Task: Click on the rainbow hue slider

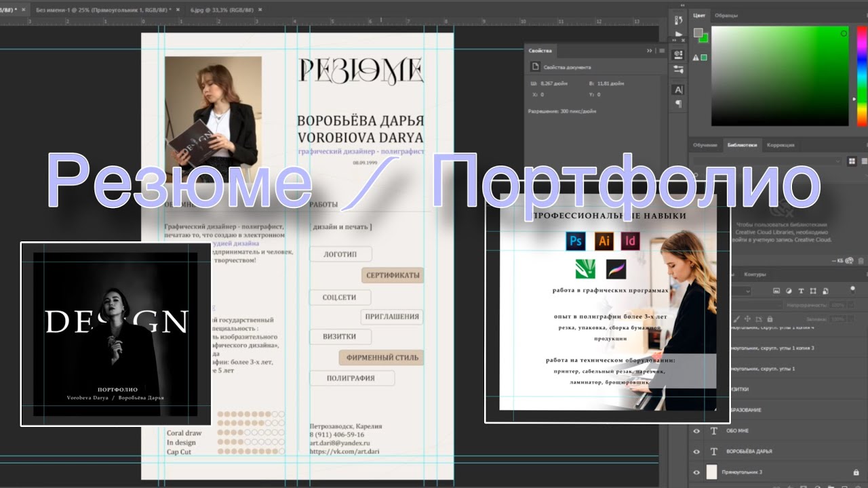Action: point(861,76)
